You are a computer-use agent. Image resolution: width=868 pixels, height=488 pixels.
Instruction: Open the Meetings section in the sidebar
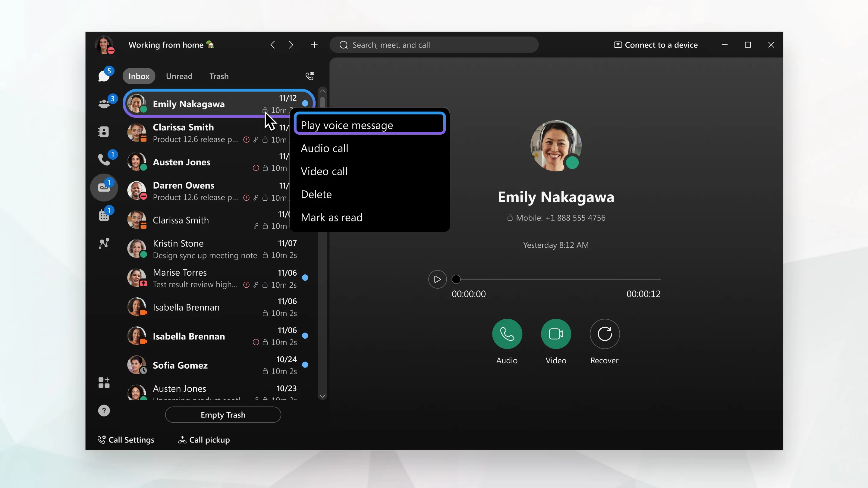click(x=103, y=215)
